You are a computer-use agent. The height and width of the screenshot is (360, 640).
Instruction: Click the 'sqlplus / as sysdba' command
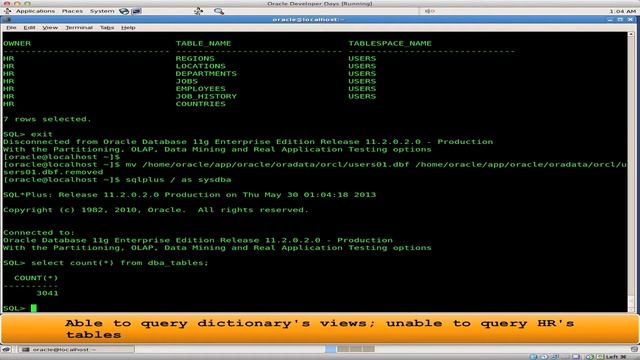(x=178, y=180)
